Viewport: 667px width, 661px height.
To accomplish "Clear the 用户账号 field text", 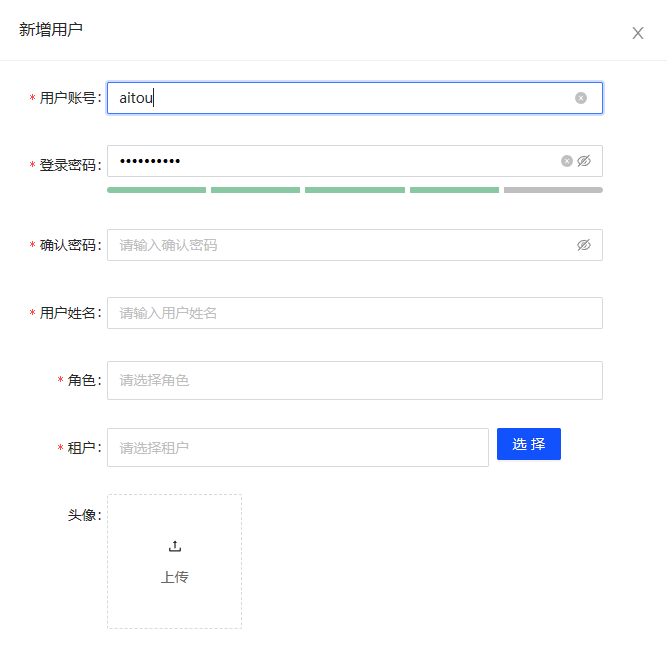I will pos(581,98).
